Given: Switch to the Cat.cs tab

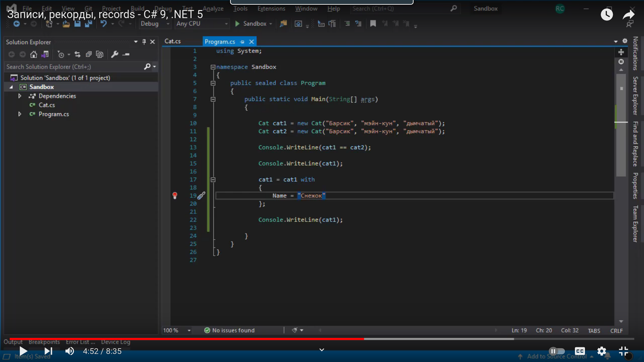Looking at the screenshot, I should coord(173,41).
